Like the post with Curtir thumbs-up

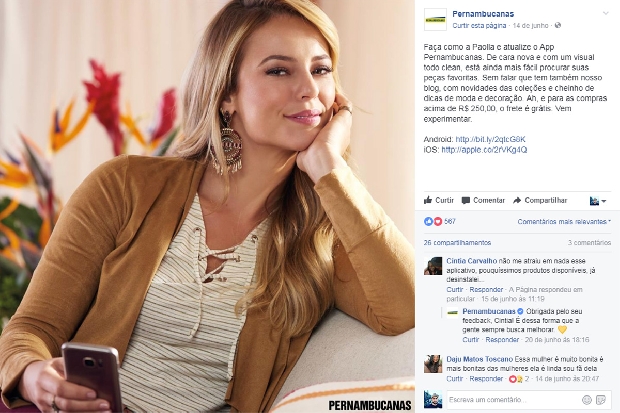(x=439, y=200)
